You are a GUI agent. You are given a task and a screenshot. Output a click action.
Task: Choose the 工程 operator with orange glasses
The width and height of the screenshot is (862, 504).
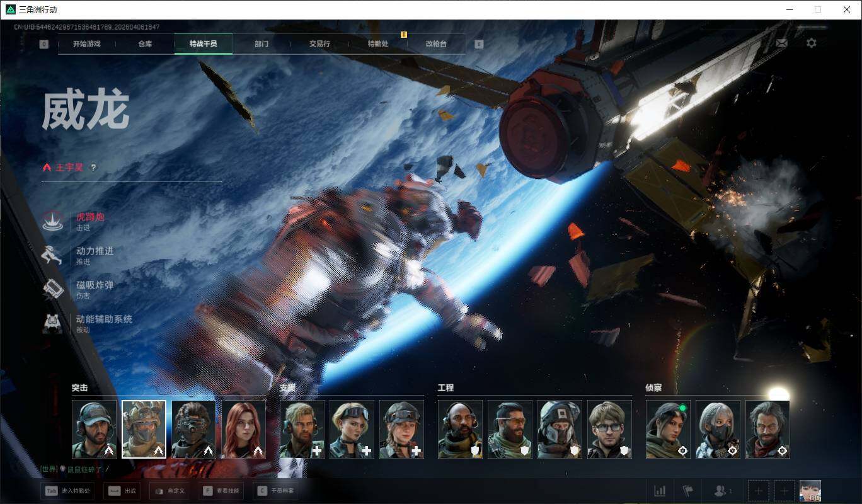click(510, 429)
